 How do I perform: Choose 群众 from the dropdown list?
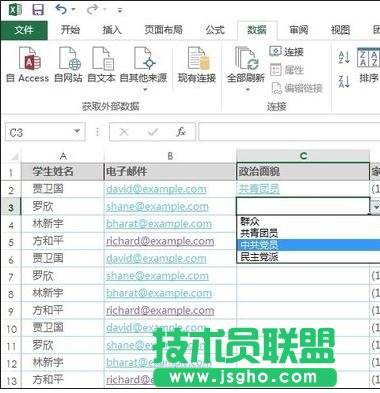tap(309, 221)
